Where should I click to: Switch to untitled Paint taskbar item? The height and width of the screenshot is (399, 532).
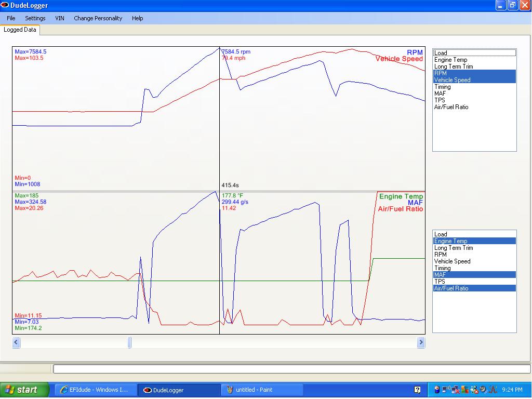(x=262, y=390)
